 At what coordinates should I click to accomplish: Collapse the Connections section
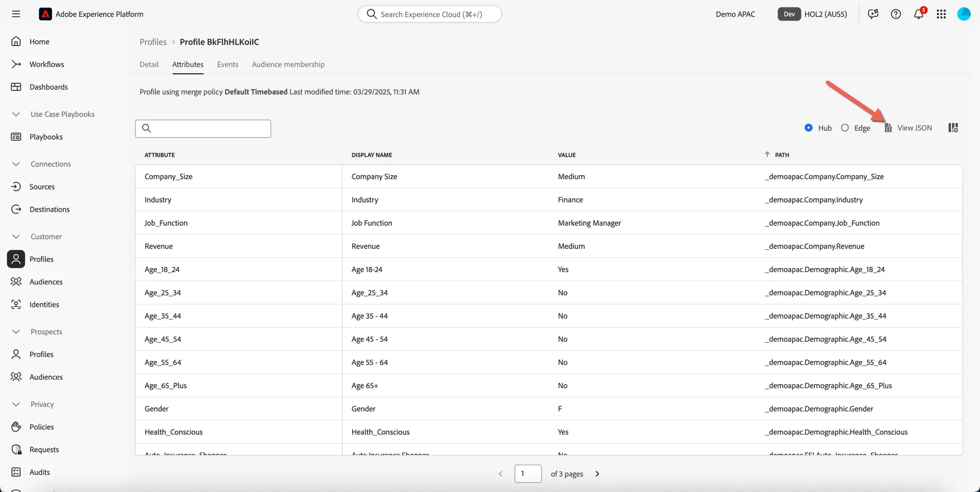16,164
